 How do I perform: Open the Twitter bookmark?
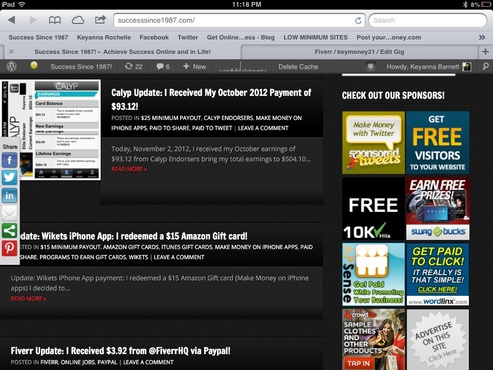188,37
